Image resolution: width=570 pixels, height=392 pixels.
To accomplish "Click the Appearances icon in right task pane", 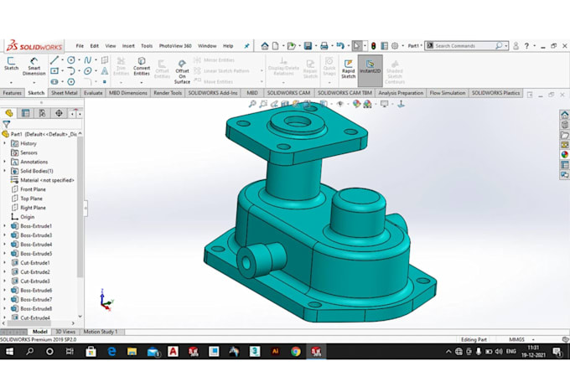I will [x=564, y=155].
